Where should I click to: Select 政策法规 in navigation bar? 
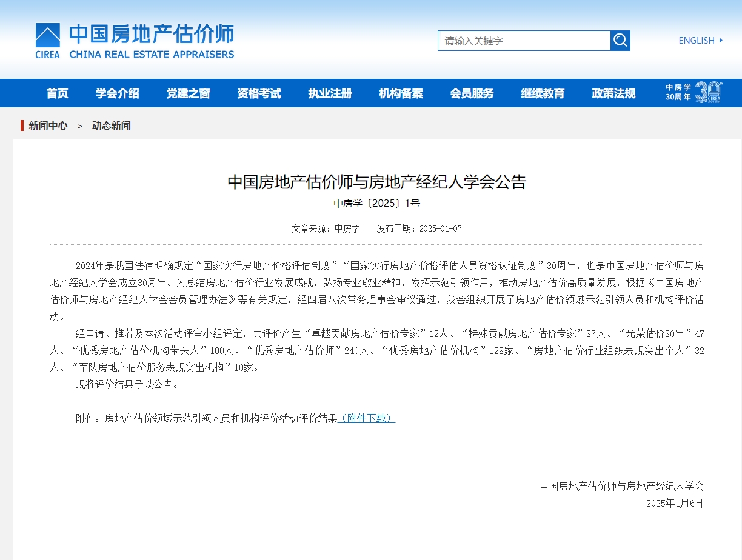[613, 93]
